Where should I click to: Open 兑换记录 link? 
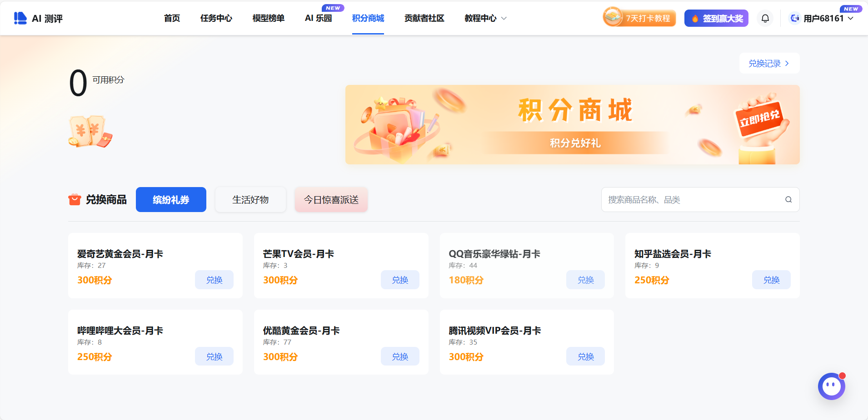[769, 63]
